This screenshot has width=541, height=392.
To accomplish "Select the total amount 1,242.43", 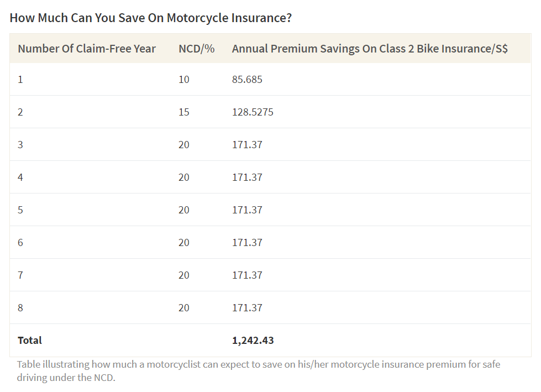I will click(x=253, y=341).
